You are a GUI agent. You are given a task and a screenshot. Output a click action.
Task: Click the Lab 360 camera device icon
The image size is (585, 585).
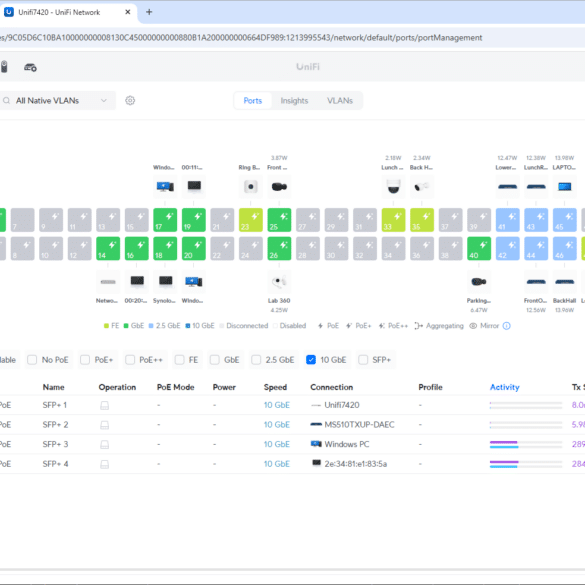click(279, 282)
